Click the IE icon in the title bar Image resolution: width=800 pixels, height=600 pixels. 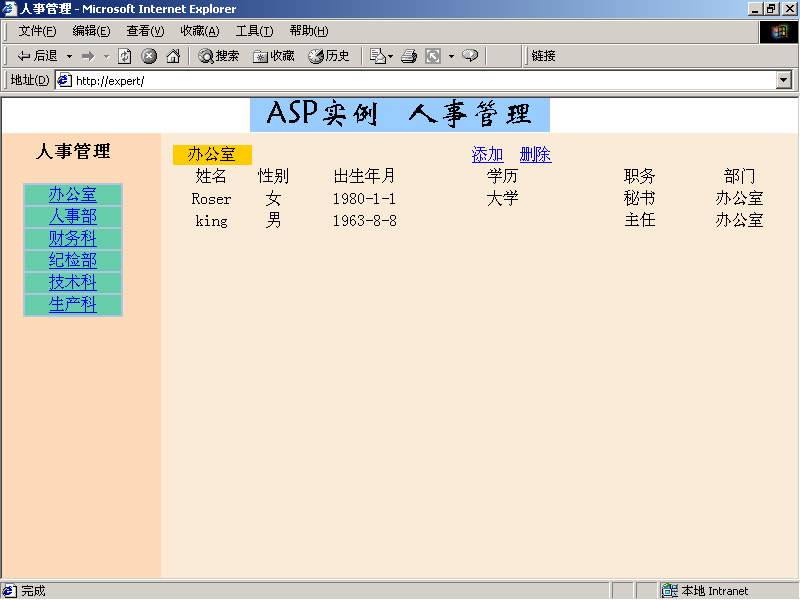point(9,9)
